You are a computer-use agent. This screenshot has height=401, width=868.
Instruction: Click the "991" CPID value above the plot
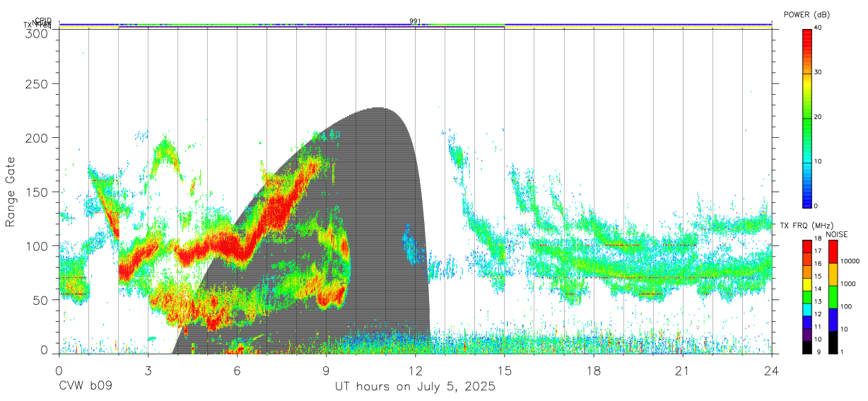[x=415, y=21]
